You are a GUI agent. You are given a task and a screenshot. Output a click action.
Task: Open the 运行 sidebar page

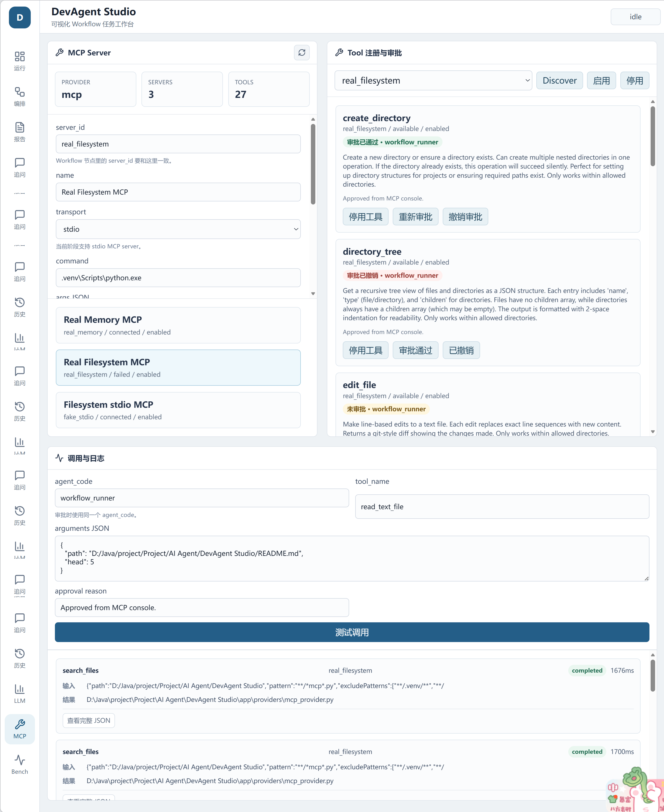pyautogui.click(x=19, y=61)
